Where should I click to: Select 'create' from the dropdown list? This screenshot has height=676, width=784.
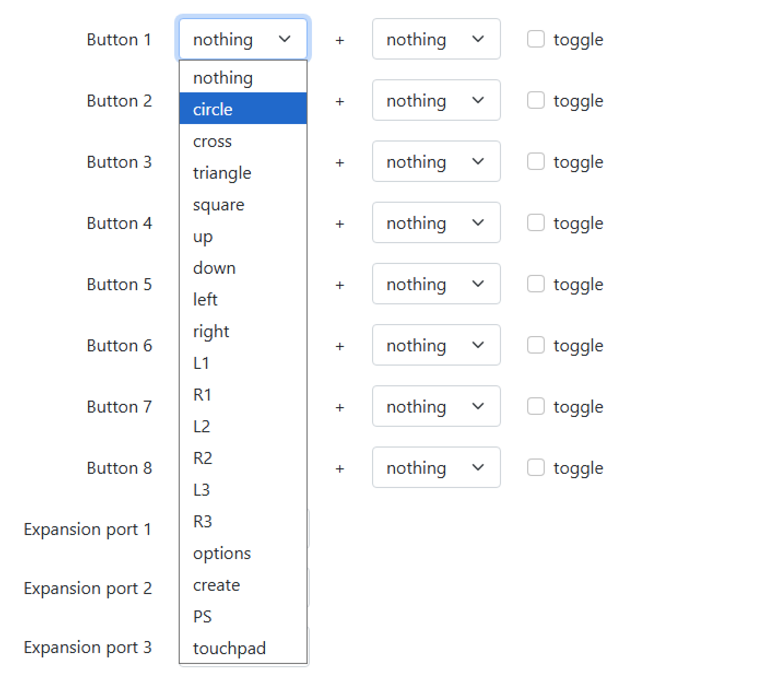pyautogui.click(x=243, y=585)
